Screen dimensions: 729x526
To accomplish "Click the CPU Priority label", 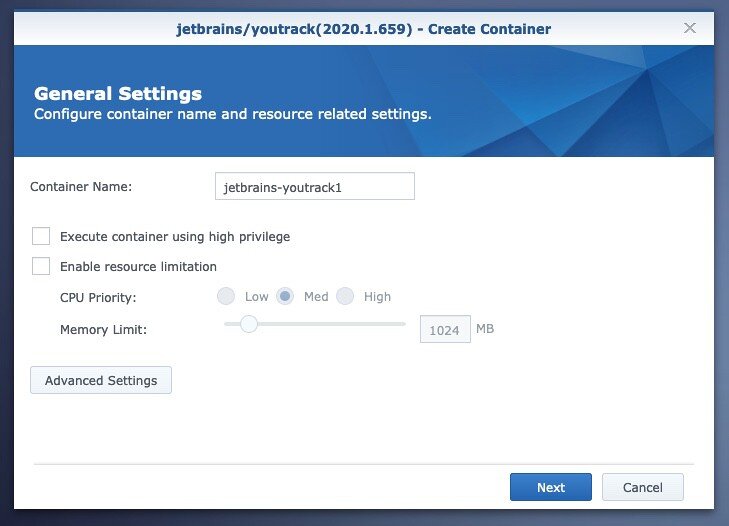I will [x=98, y=297].
